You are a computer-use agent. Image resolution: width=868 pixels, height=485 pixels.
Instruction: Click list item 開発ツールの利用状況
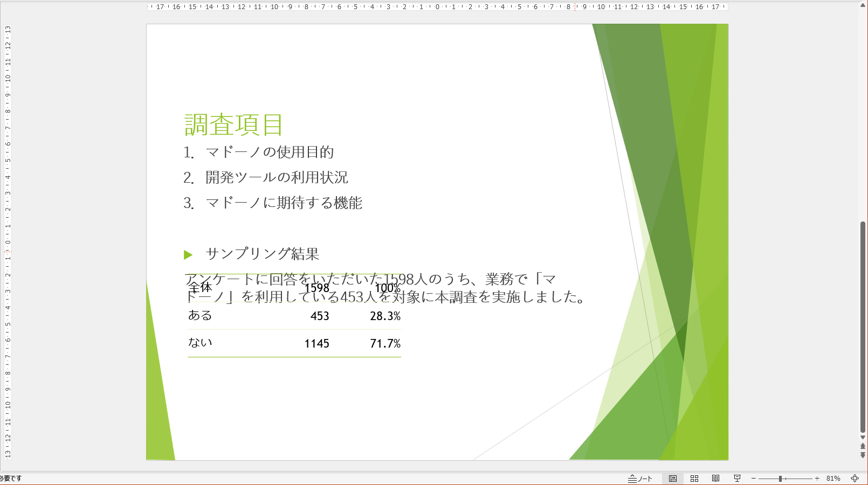click(277, 177)
